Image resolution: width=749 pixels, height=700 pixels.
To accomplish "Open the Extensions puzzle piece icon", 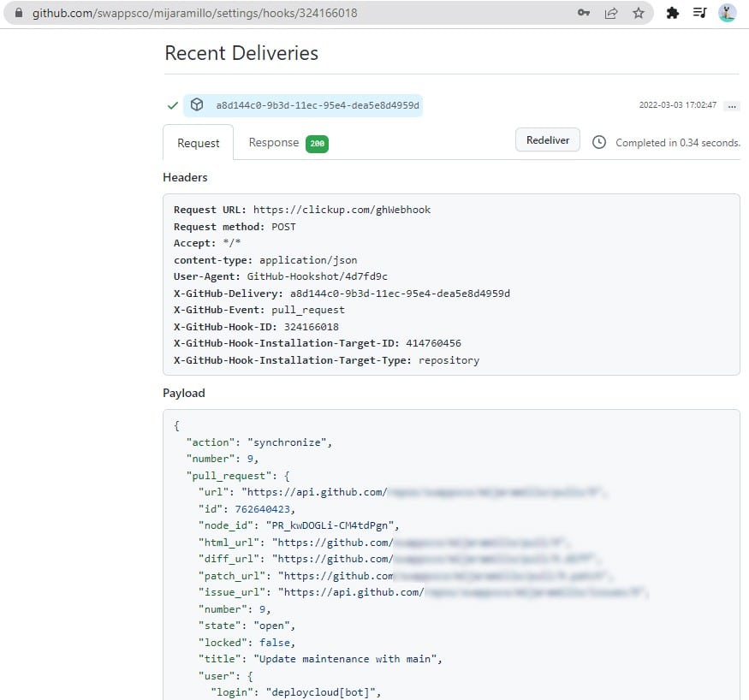I will pos(673,13).
